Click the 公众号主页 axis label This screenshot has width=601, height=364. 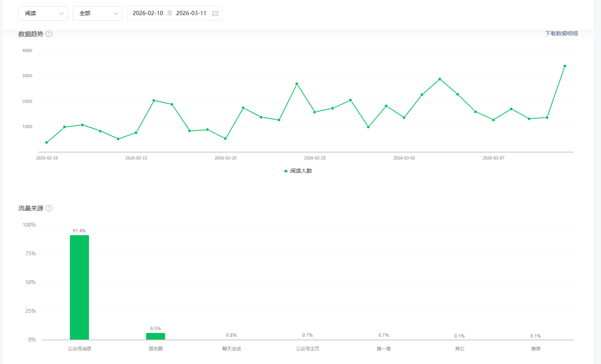pyautogui.click(x=308, y=349)
